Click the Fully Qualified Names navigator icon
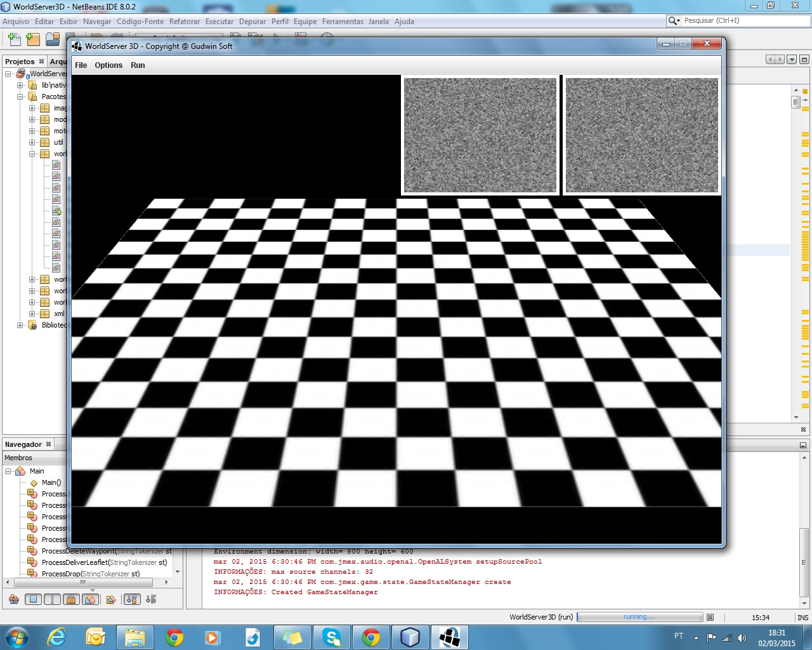Viewport: 812px width, 650px height. tap(111, 599)
